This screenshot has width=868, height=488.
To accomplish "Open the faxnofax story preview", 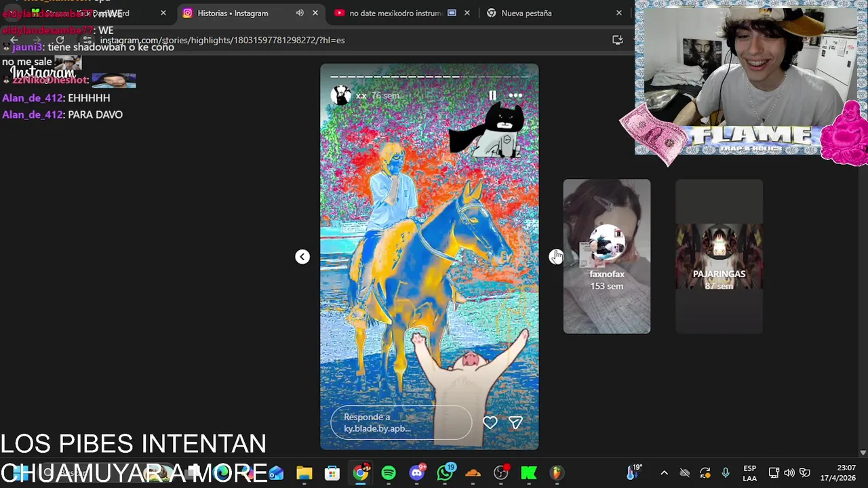I will tap(606, 256).
